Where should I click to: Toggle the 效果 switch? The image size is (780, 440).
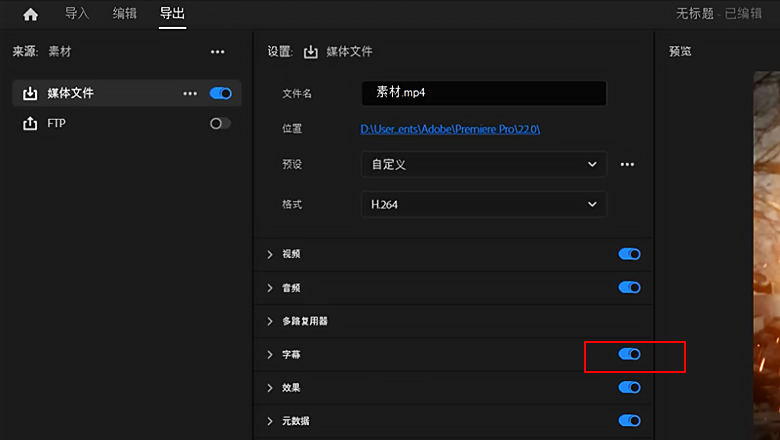(x=629, y=387)
